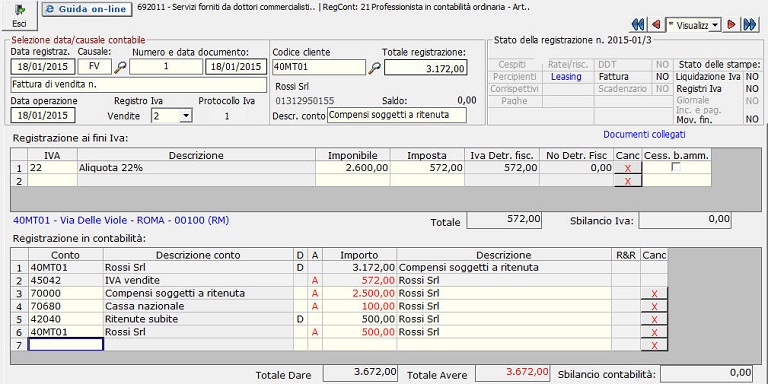768x384 pixels.
Task: Delete Cassa nazionale row with red X
Action: point(654,306)
